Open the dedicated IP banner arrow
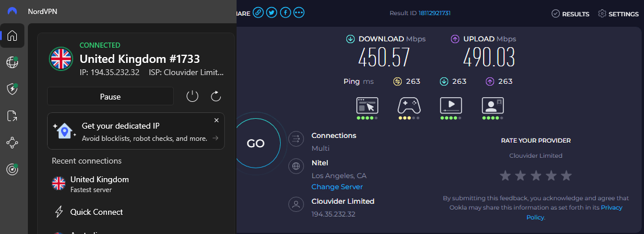The height and width of the screenshot is (234, 644). coord(215,139)
